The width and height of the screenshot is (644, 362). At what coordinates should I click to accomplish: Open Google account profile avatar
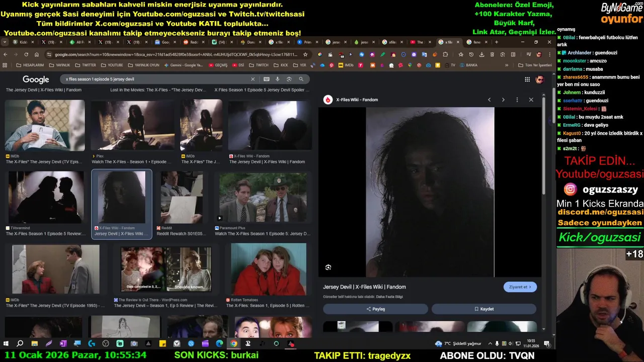[539, 79]
